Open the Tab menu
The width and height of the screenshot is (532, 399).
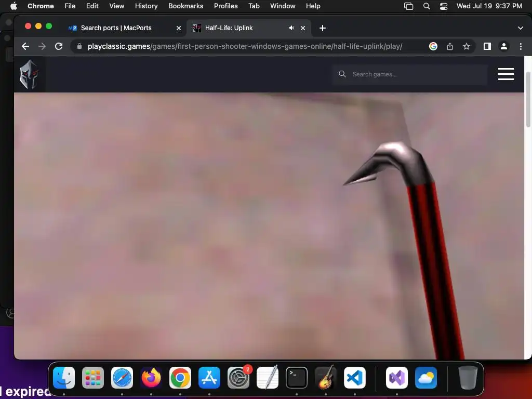[254, 6]
